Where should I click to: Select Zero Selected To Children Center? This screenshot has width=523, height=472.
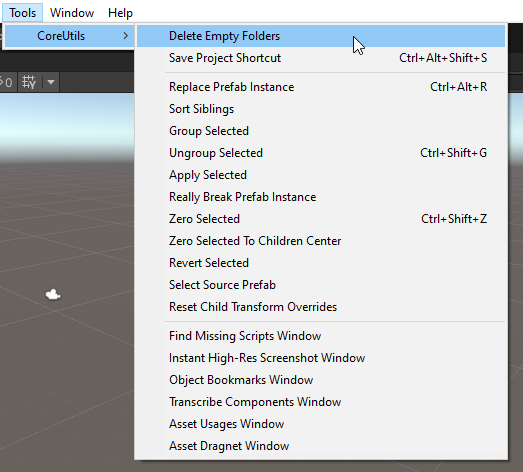coord(321,241)
